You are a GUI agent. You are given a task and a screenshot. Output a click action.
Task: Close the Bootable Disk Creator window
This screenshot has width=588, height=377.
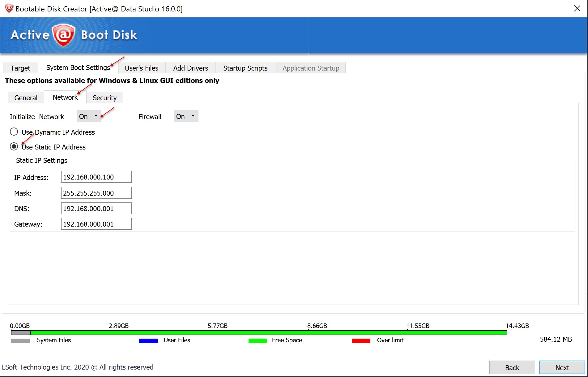(577, 8)
